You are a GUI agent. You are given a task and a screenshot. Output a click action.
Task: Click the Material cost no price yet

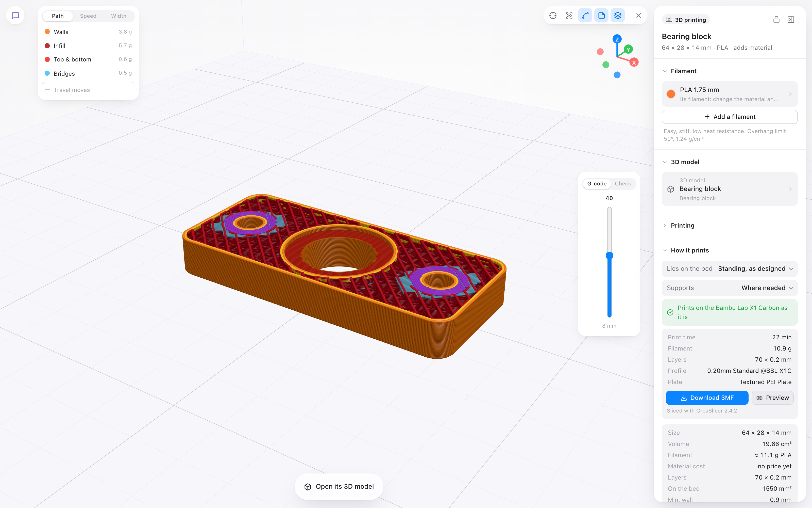click(774, 466)
